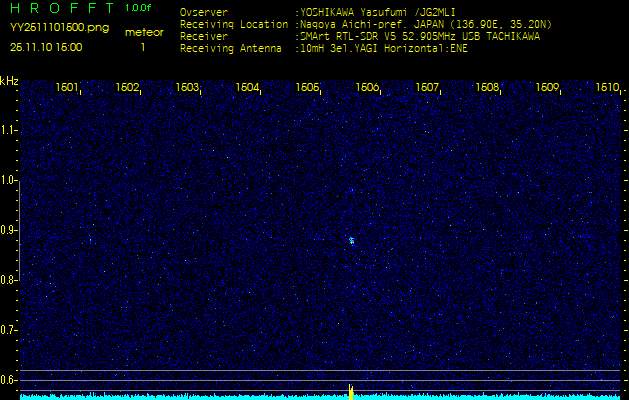
Task: Click the 1.1 kHz frequency axis label
Action: coord(9,130)
